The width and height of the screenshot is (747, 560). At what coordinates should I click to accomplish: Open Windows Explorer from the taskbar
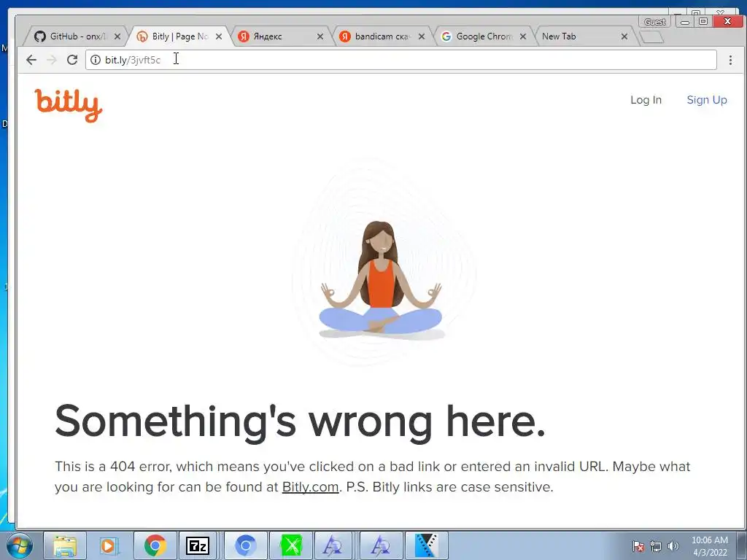65,545
